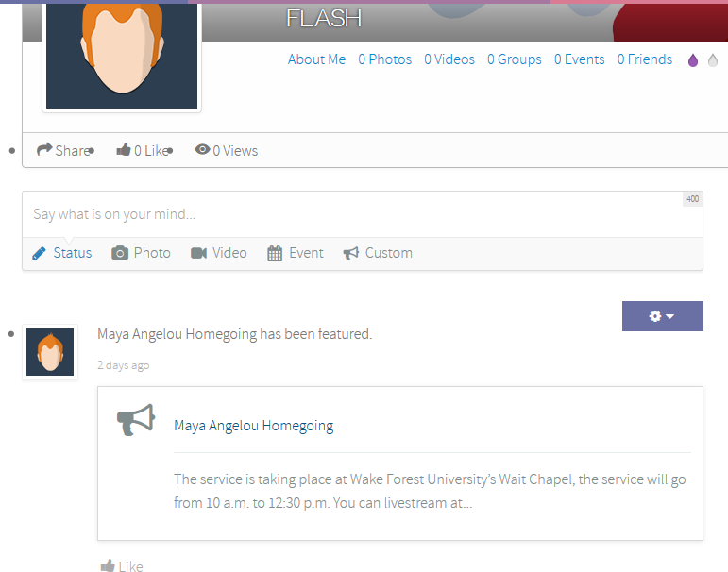Click 'Maya Angelou Homegoing has been featured.' text
This screenshot has height=572, width=728.
pyautogui.click(x=235, y=334)
